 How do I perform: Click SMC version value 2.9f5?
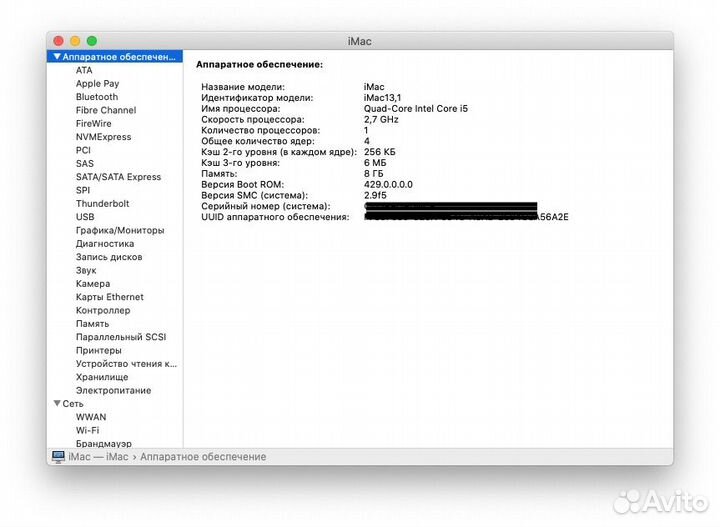pyautogui.click(x=375, y=195)
